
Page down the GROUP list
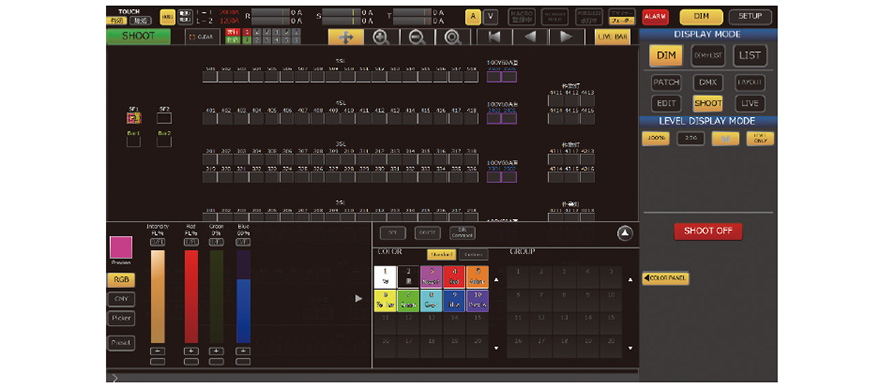point(630,348)
